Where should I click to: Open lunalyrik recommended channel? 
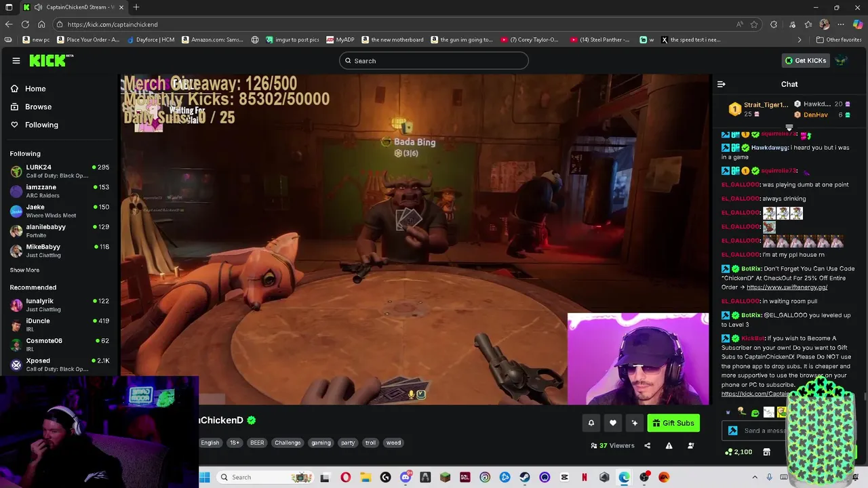tap(60, 305)
